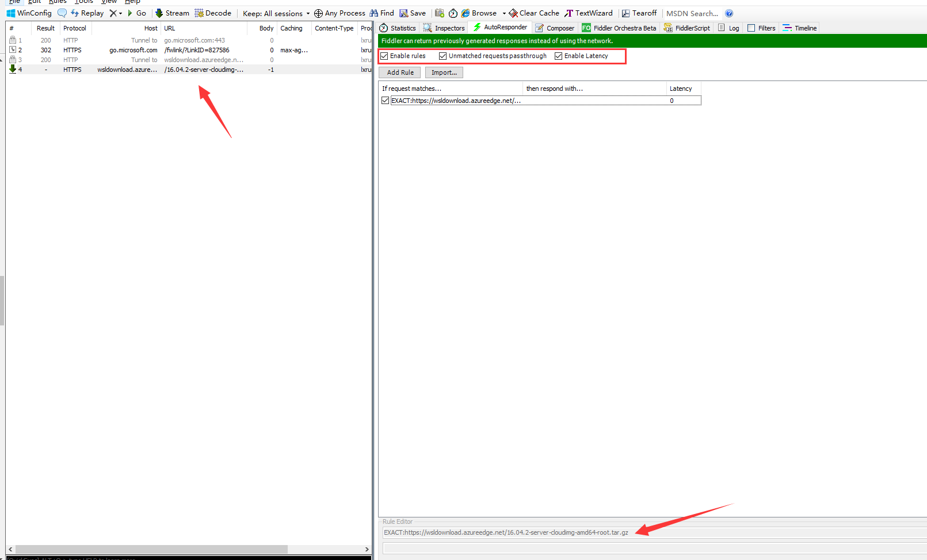Click the Add Rule button

click(x=400, y=72)
